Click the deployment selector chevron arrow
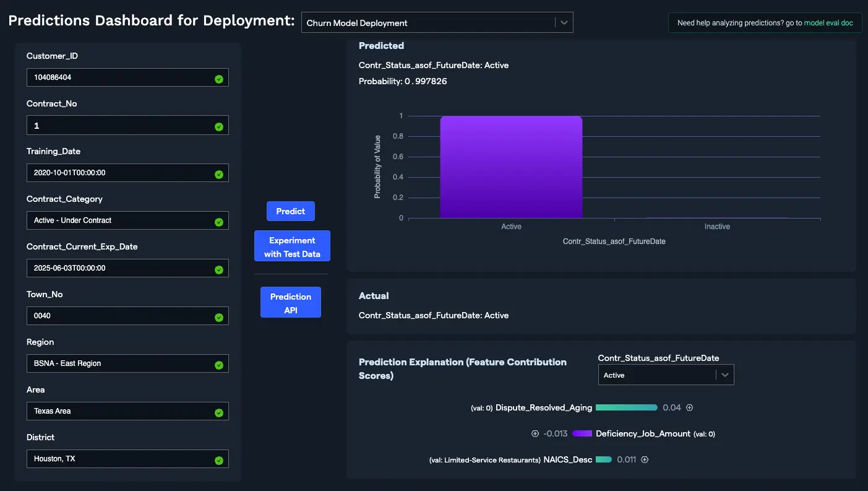This screenshot has width=868, height=491. [x=564, y=23]
